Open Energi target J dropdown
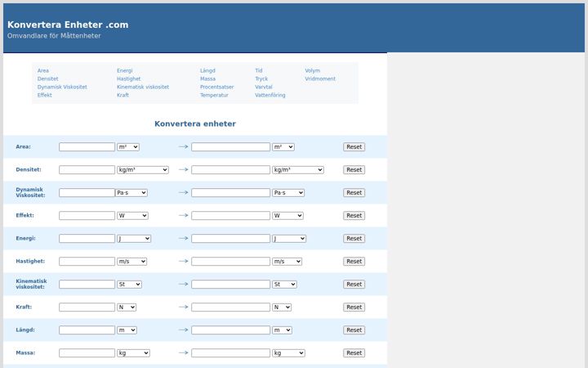This screenshot has height=368, width=588. (289, 239)
